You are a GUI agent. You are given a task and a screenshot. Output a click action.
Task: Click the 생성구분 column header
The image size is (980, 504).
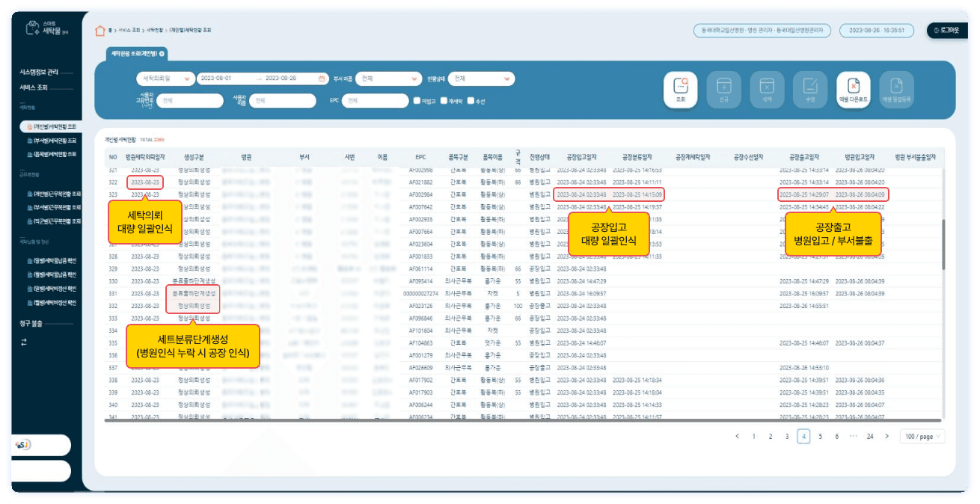pyautogui.click(x=194, y=157)
